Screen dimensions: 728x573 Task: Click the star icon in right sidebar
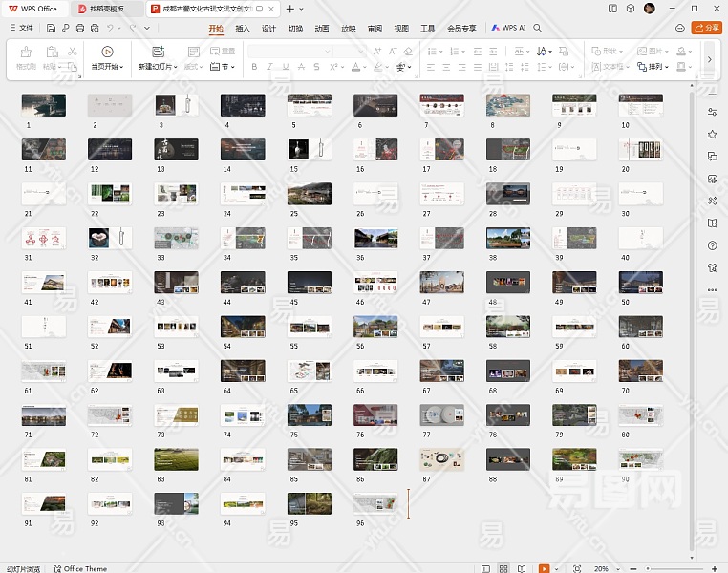tap(712, 135)
